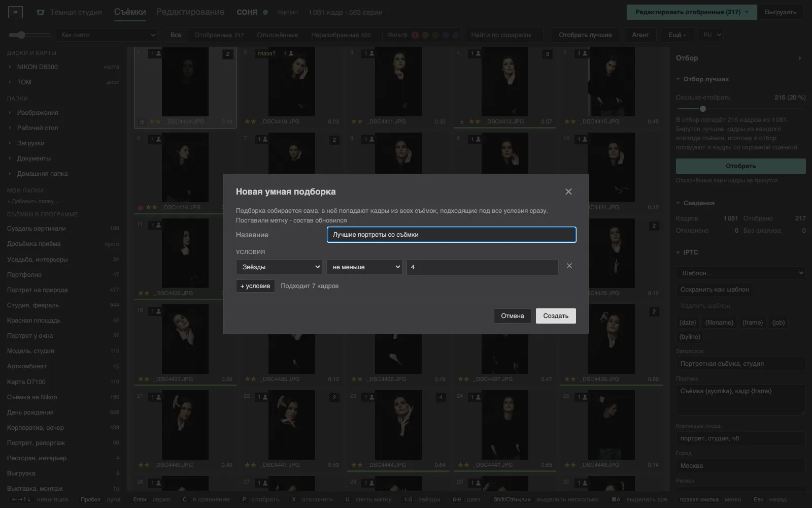Click the person badge on _DSC4415.JPG thumbnail
The image size is (812, 508).
coord(582,53)
